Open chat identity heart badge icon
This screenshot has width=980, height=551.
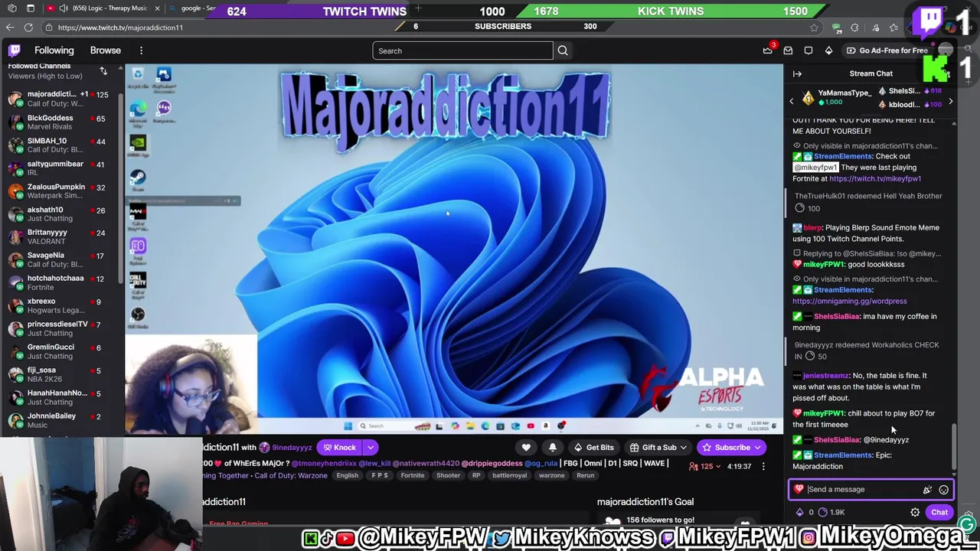[799, 490]
